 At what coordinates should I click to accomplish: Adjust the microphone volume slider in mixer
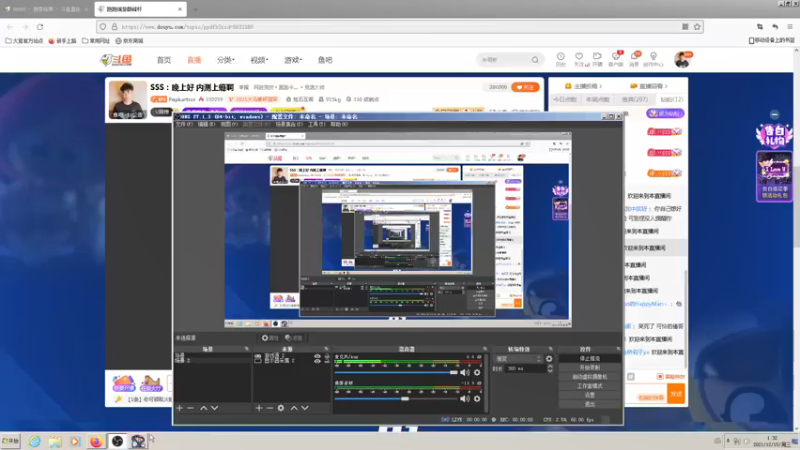(396, 372)
